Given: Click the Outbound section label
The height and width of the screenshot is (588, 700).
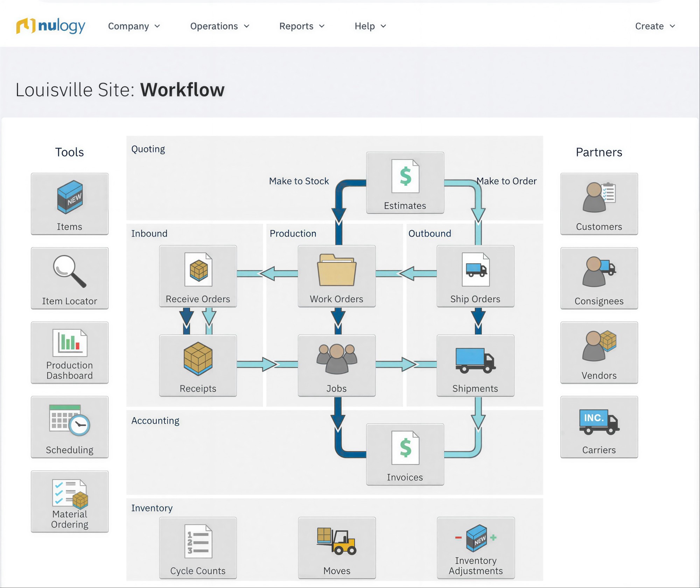Looking at the screenshot, I should [x=430, y=233].
